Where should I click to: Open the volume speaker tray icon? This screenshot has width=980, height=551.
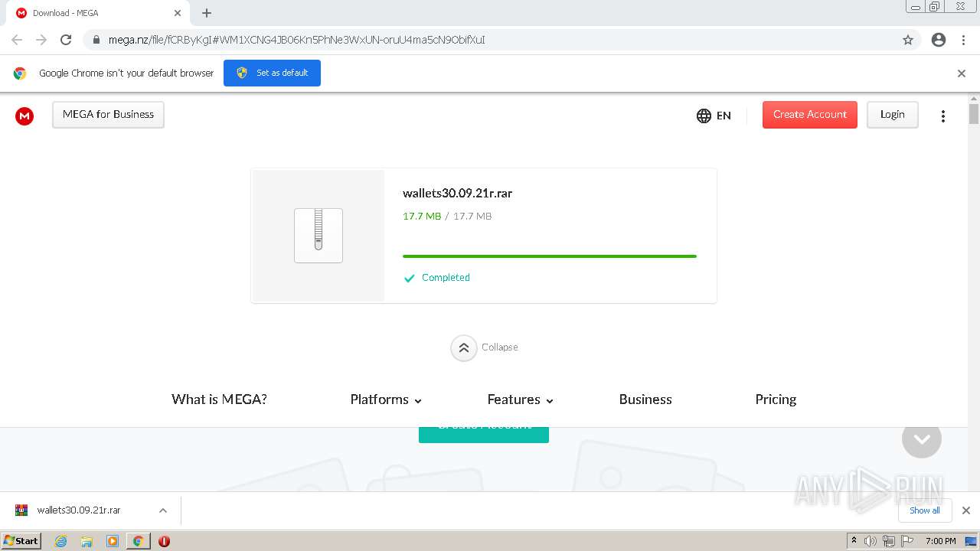pyautogui.click(x=871, y=541)
